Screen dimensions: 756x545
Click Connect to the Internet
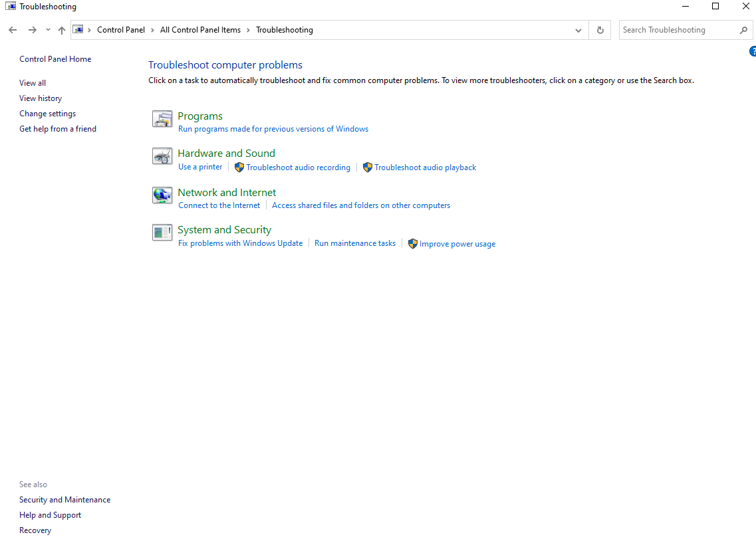point(219,205)
